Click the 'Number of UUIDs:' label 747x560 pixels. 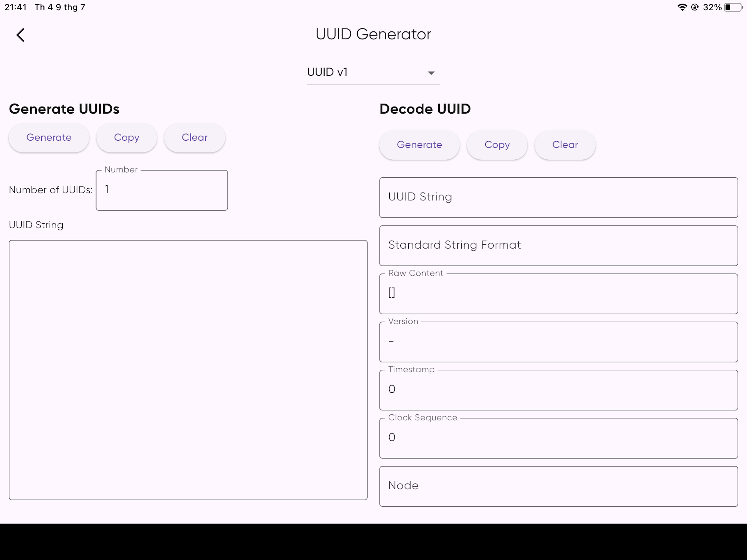(51, 190)
